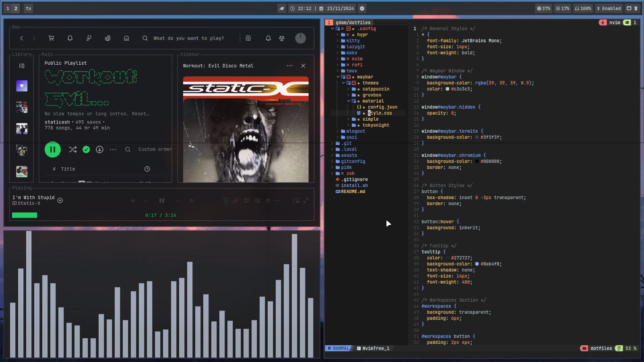The height and width of the screenshot is (362, 644).
Task: Collapse the themes folder
Action: [360, 83]
